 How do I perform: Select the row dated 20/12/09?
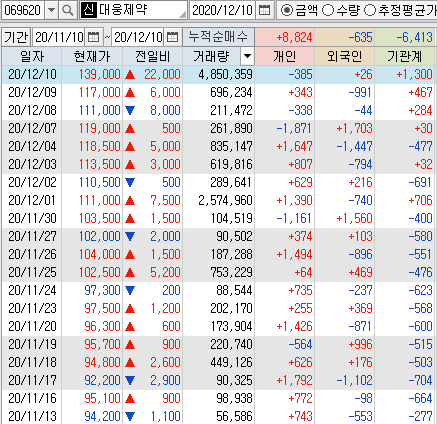point(218,92)
